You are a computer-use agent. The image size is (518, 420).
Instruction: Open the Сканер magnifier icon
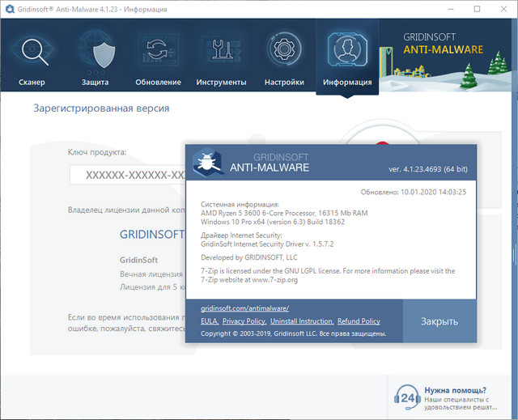pos(32,53)
